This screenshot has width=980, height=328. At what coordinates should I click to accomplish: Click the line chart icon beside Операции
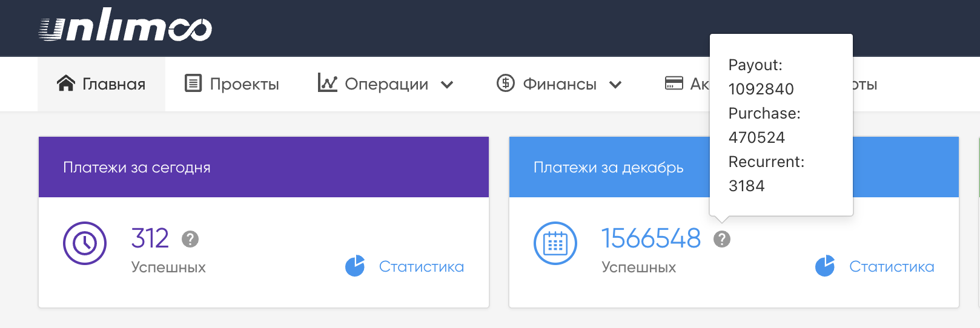(x=327, y=83)
